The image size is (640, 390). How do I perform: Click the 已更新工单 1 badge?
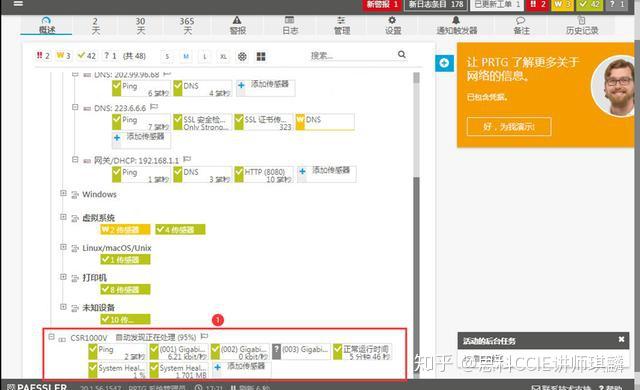497,4
